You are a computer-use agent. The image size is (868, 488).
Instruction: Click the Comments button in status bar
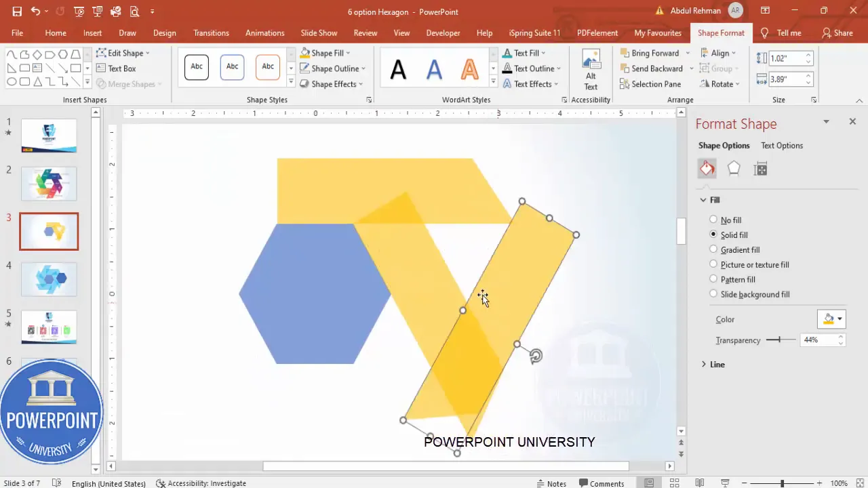[x=601, y=483]
